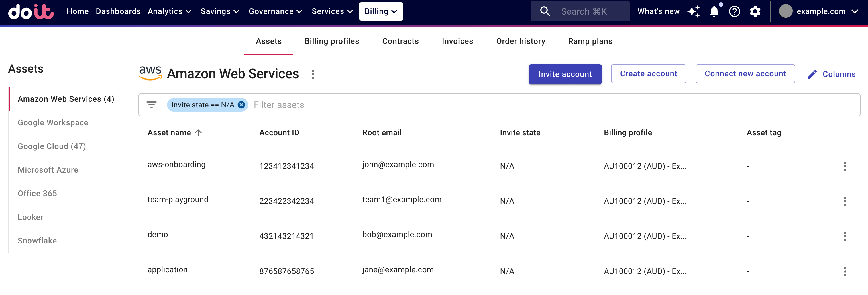Click account ID 432143214321
Image resolution: width=868 pixels, height=295 pixels.
(286, 236)
